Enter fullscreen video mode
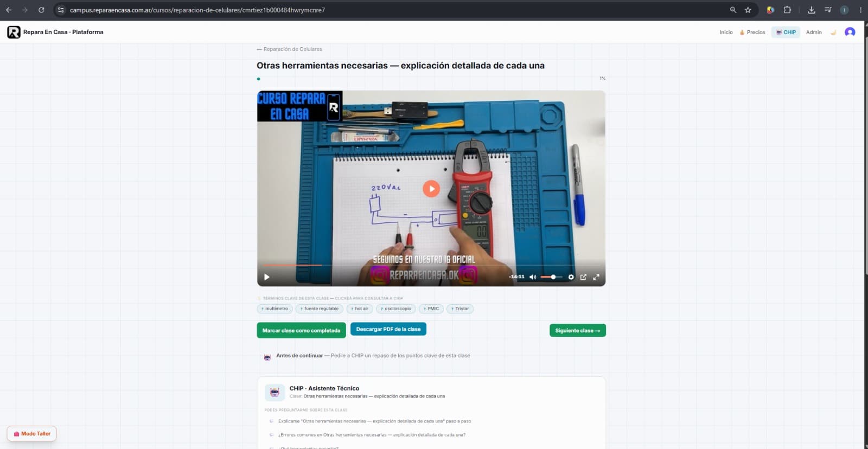 (596, 277)
